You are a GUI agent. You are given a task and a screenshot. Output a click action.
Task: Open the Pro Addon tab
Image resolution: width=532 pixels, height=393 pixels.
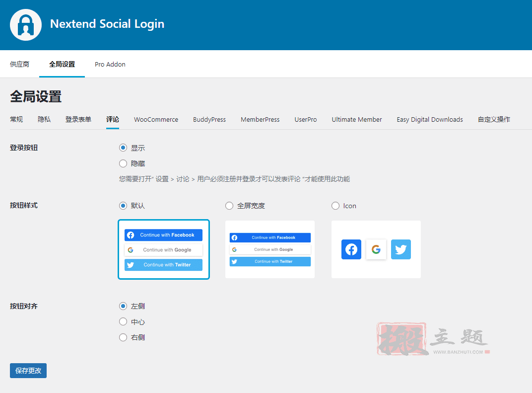click(110, 64)
